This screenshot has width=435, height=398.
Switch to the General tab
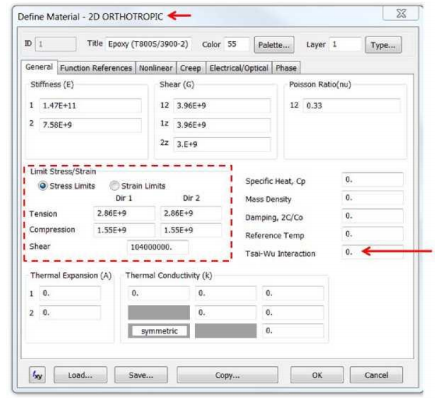click(x=39, y=67)
